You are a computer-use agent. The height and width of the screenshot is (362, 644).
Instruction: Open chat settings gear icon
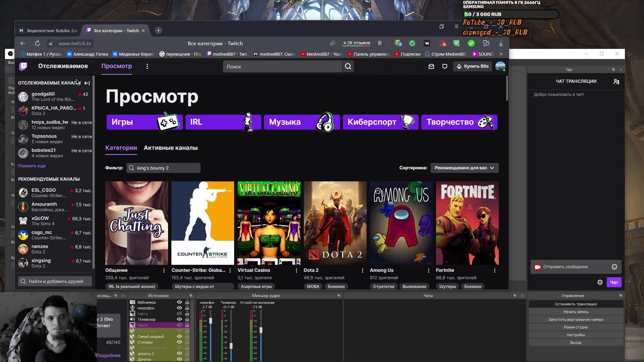tap(600, 282)
